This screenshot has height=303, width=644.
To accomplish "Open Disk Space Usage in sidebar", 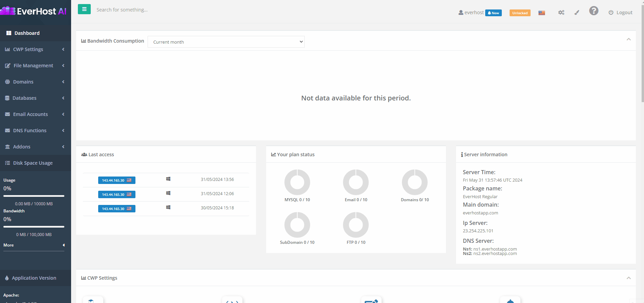I will click(36, 163).
